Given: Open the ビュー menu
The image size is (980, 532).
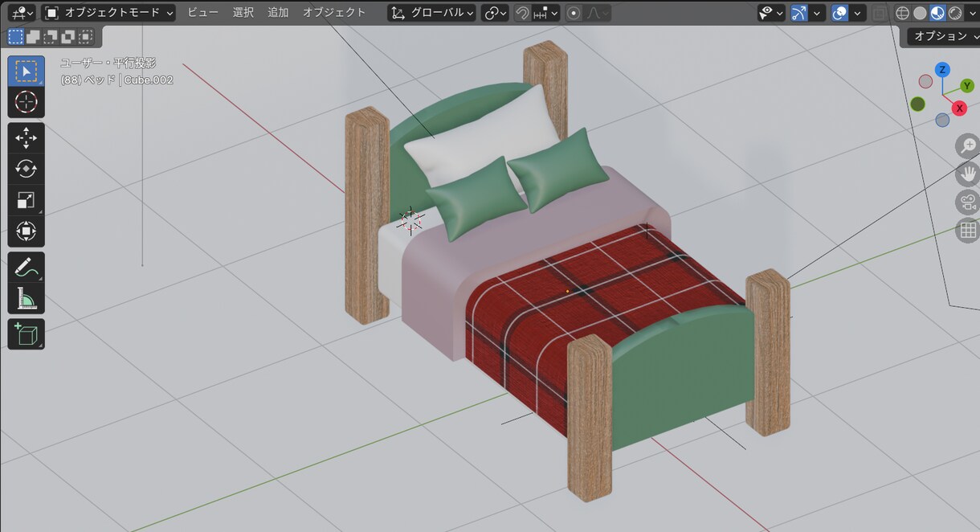Looking at the screenshot, I should 202,13.
